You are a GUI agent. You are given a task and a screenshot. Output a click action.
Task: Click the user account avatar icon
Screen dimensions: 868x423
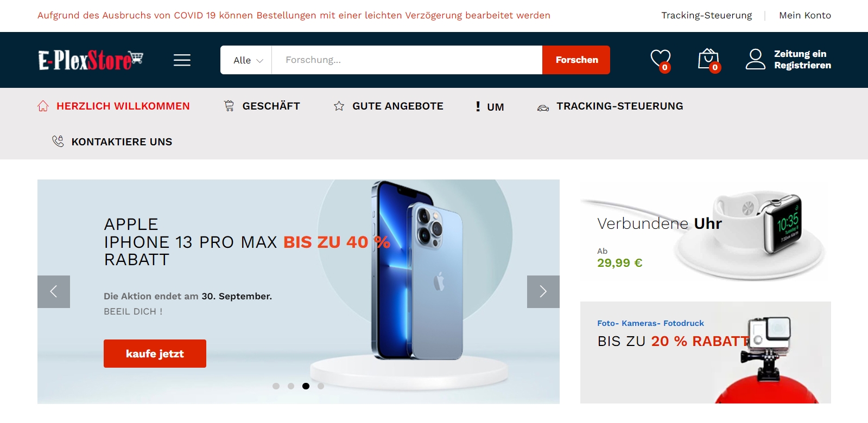(x=755, y=60)
